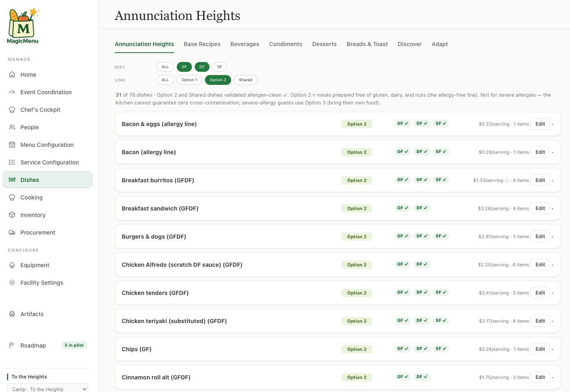Switch to the Desserts tab
This screenshot has width=570, height=392.
pos(325,44)
